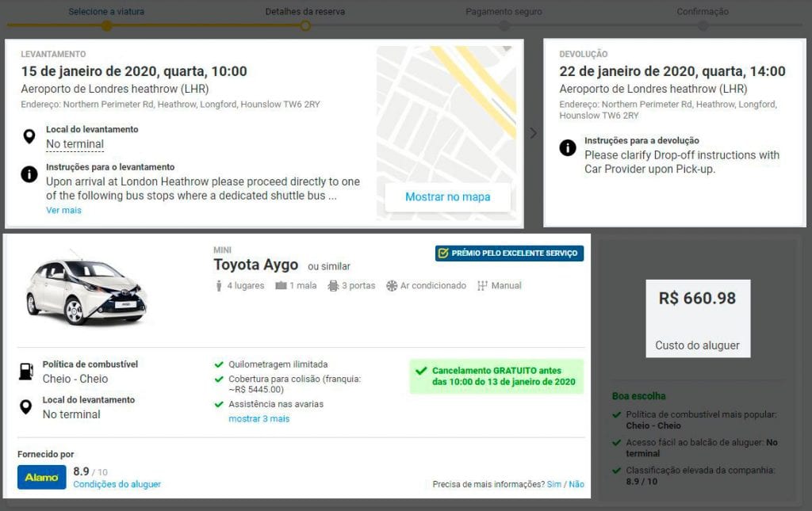Screen dimensions: 812x511
Task: Click the chevron arrow between pickup and return cards
Action: [534, 133]
